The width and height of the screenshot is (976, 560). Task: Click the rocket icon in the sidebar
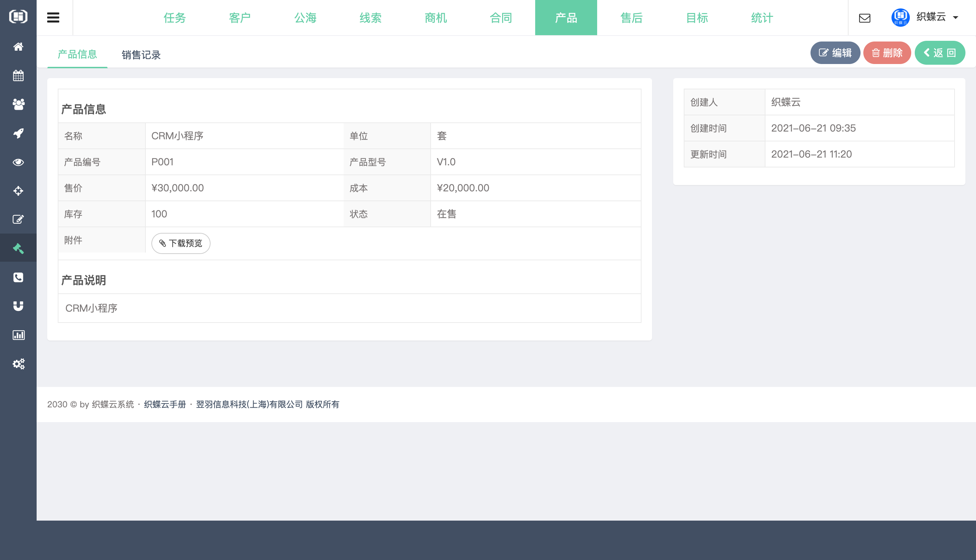tap(18, 133)
